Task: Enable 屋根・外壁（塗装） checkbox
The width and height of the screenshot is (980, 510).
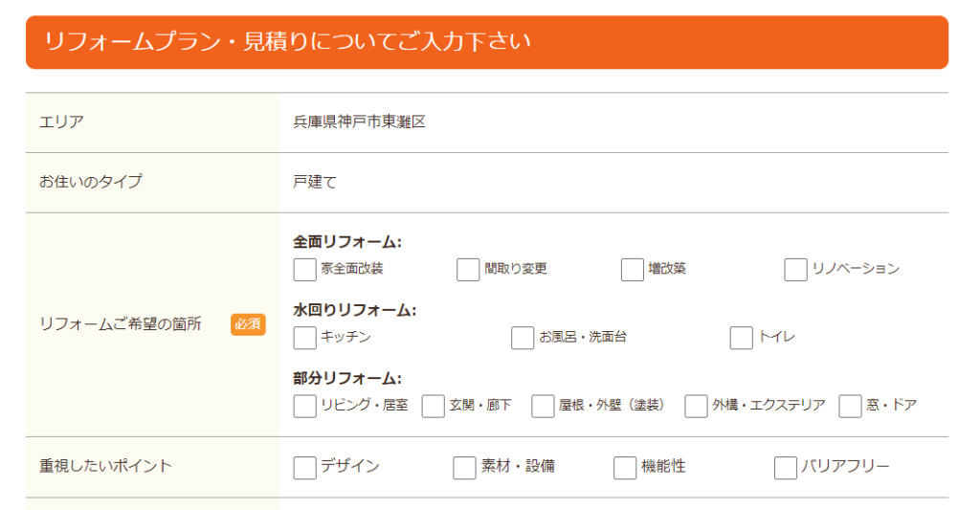Action: [543, 407]
